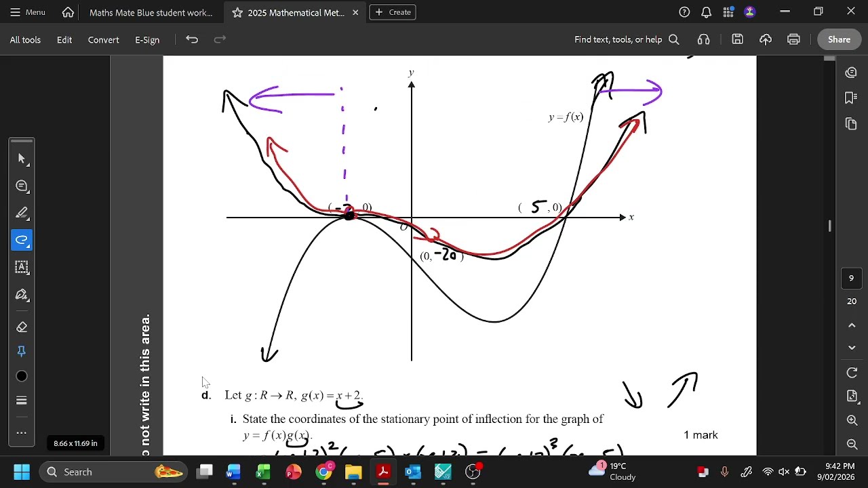Open Outlook from taskbar

click(x=413, y=472)
